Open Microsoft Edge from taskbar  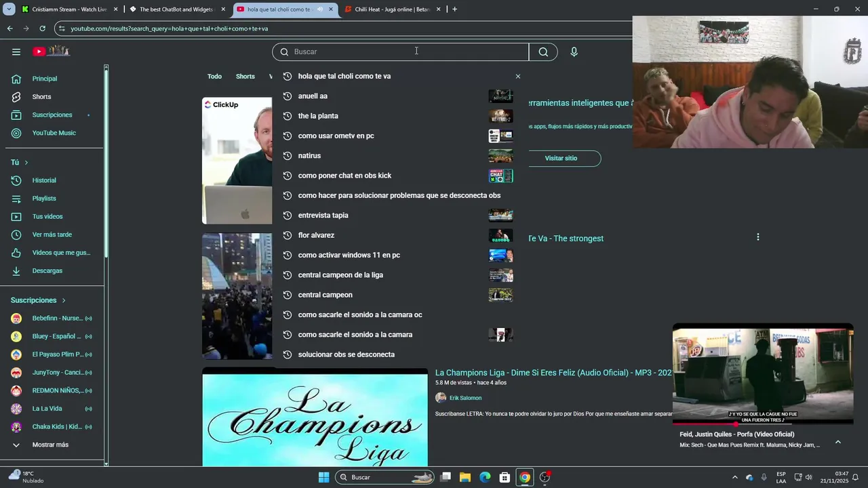coord(485,477)
